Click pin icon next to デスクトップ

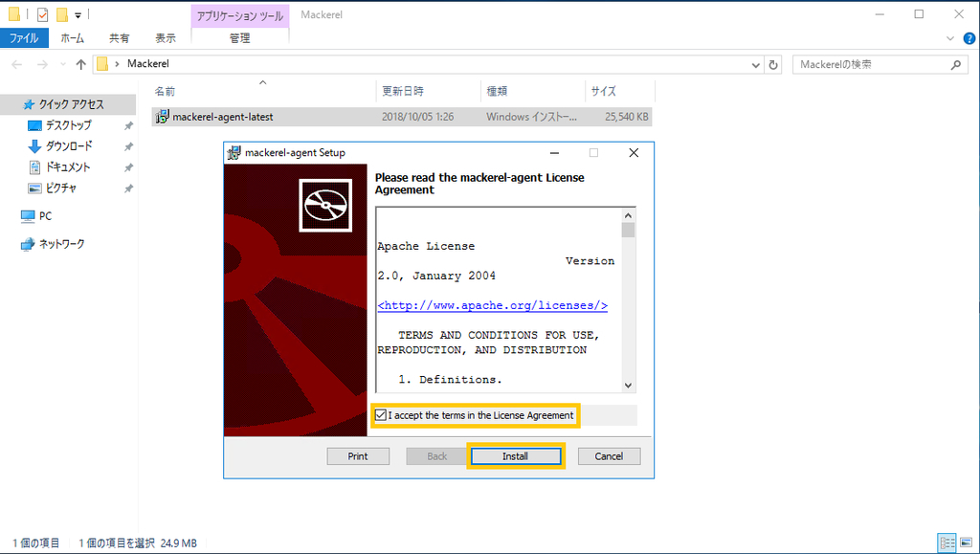[128, 125]
